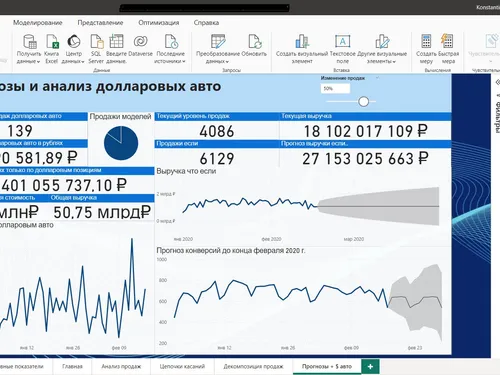
Task: Click the 50% value input field
Action: [x=335, y=89]
